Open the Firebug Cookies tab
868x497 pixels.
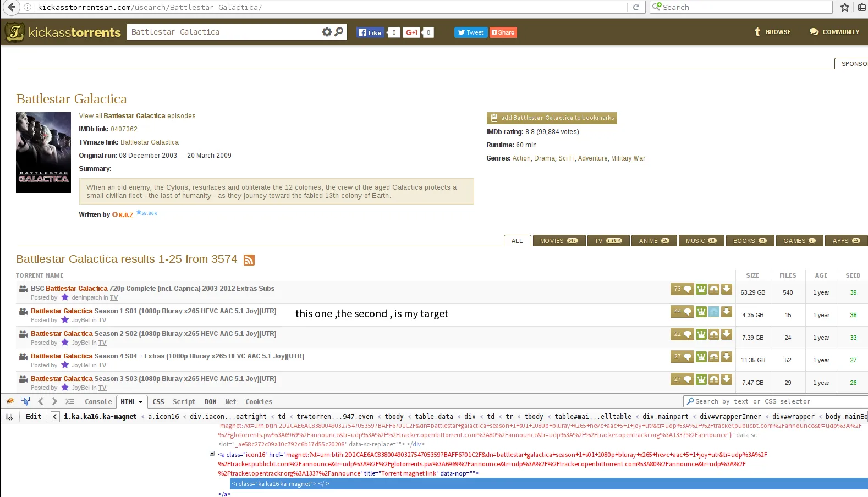259,402
